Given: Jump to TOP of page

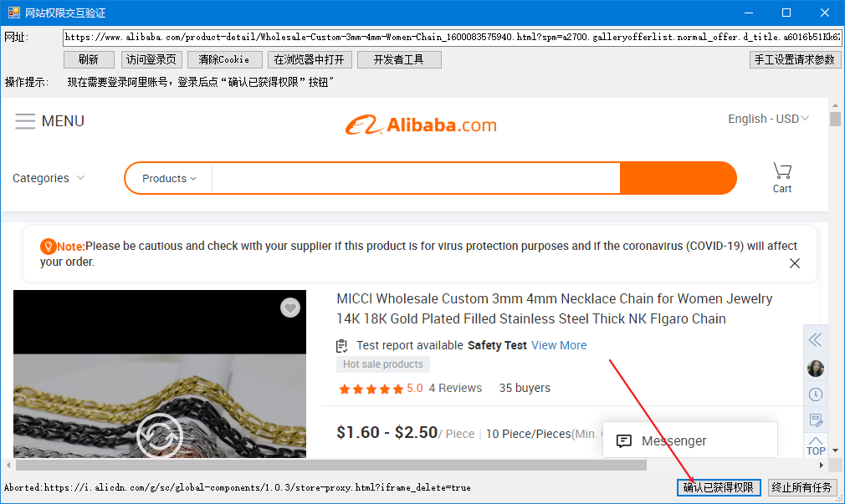Looking at the screenshot, I should click(x=816, y=446).
